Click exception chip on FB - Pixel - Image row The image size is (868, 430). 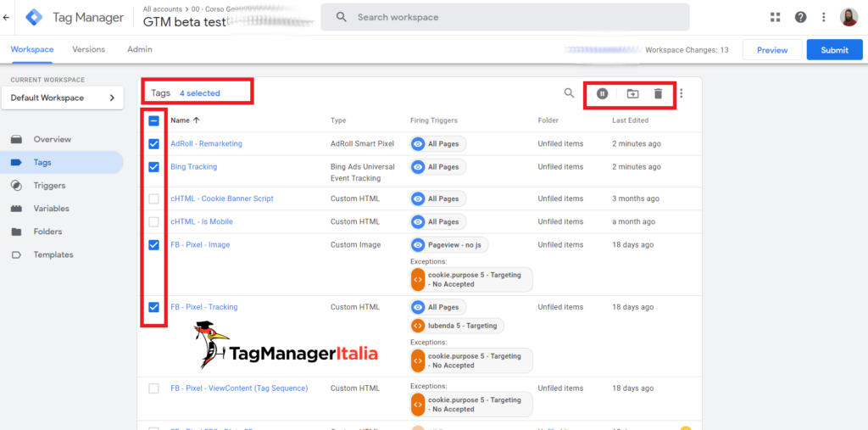pos(471,279)
